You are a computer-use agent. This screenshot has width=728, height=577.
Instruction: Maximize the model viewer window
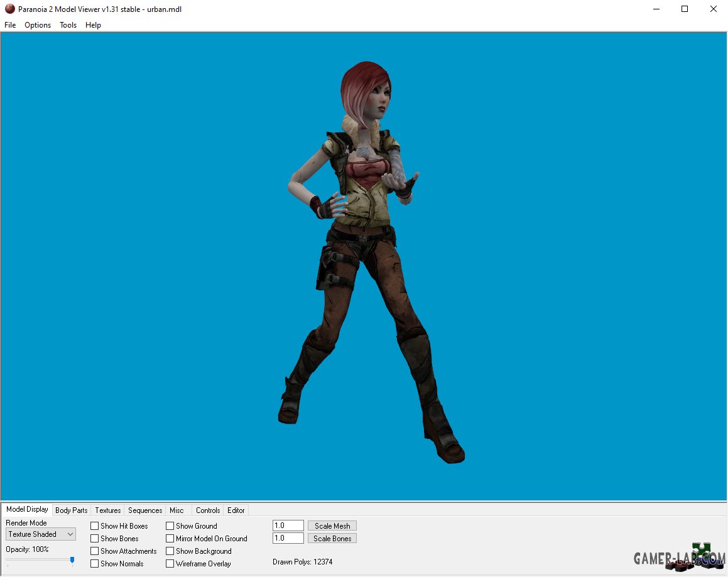(685, 9)
